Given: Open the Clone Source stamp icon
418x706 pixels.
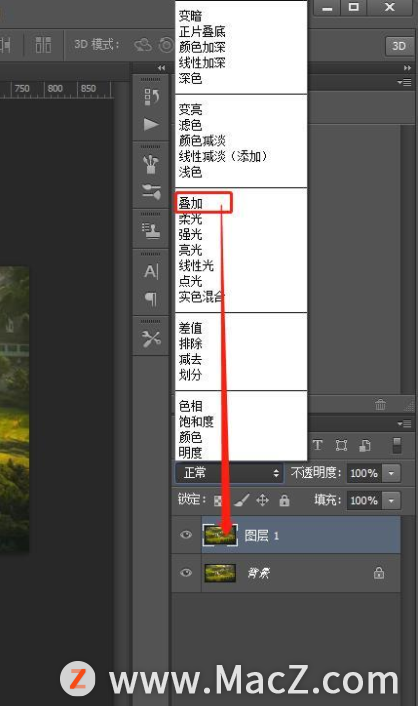Looking at the screenshot, I should (x=151, y=231).
